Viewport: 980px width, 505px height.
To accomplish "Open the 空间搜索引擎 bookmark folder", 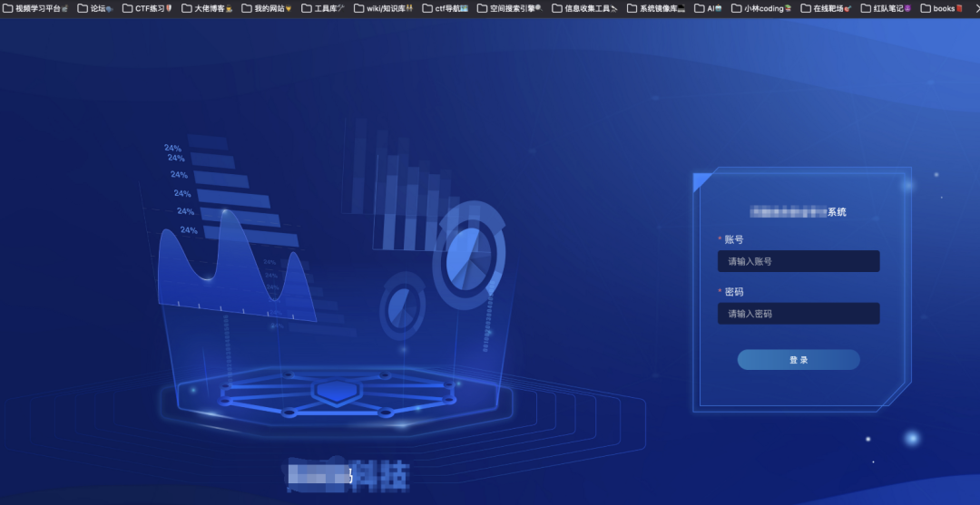I will click(509, 9).
